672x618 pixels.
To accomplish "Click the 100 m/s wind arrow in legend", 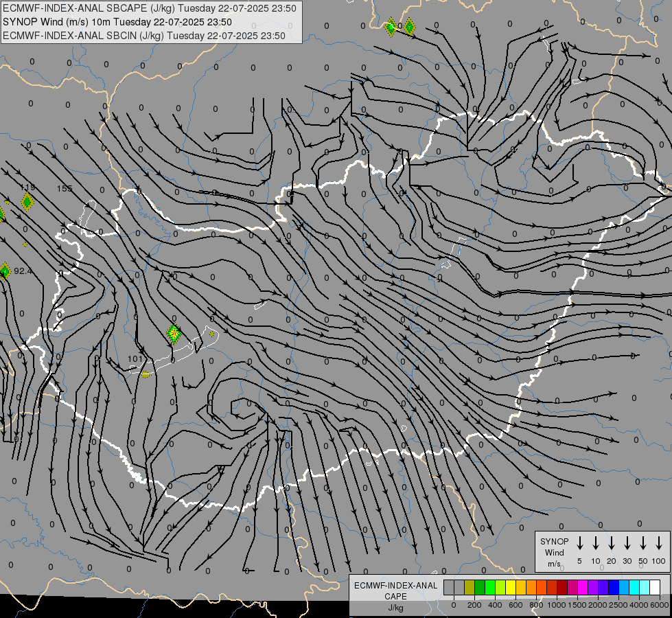I will [659, 543].
